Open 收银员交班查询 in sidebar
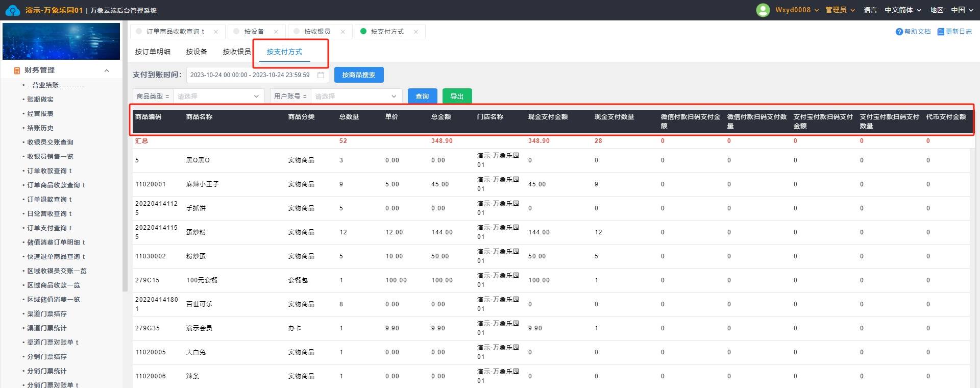 point(50,142)
